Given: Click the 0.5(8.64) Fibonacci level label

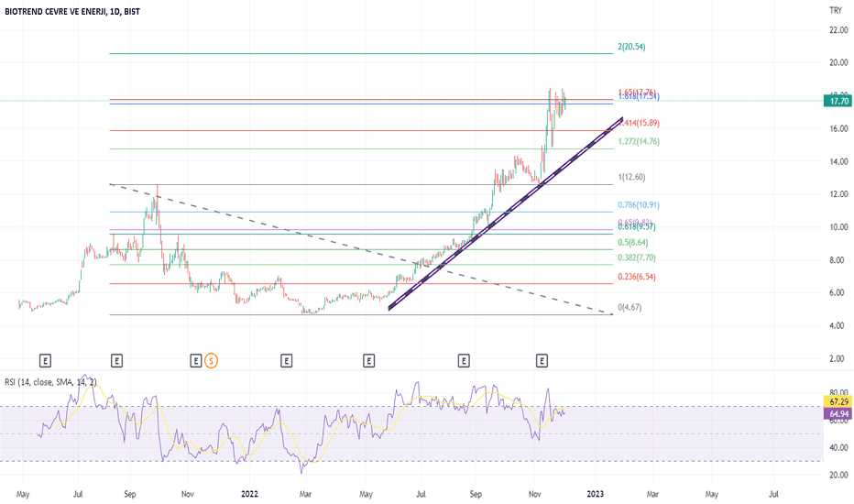Looking at the screenshot, I should [633, 243].
